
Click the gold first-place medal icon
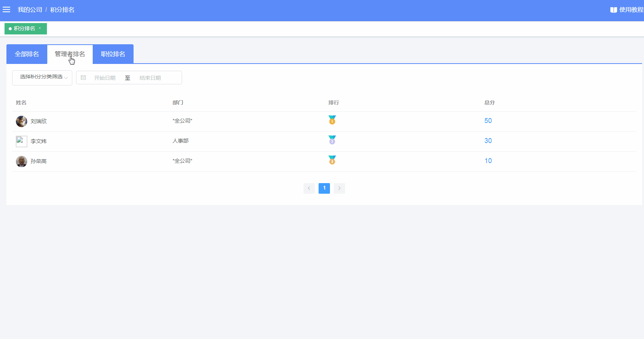332,120
